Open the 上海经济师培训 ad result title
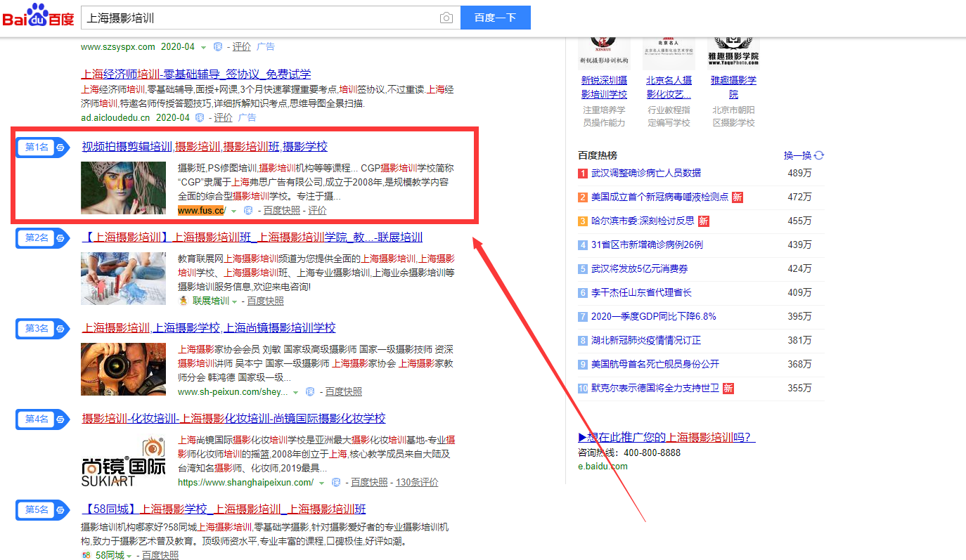Image resolution: width=966 pixels, height=560 pixels. 196,74
